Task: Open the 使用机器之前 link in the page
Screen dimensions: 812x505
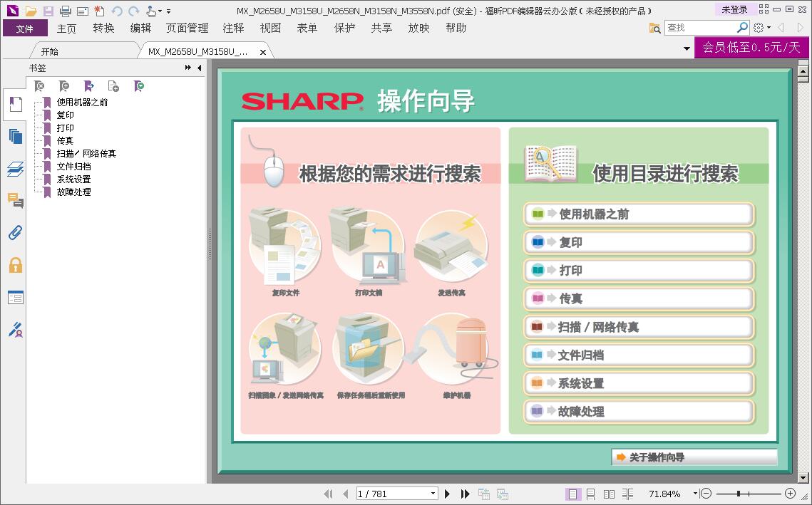Action: click(x=639, y=214)
